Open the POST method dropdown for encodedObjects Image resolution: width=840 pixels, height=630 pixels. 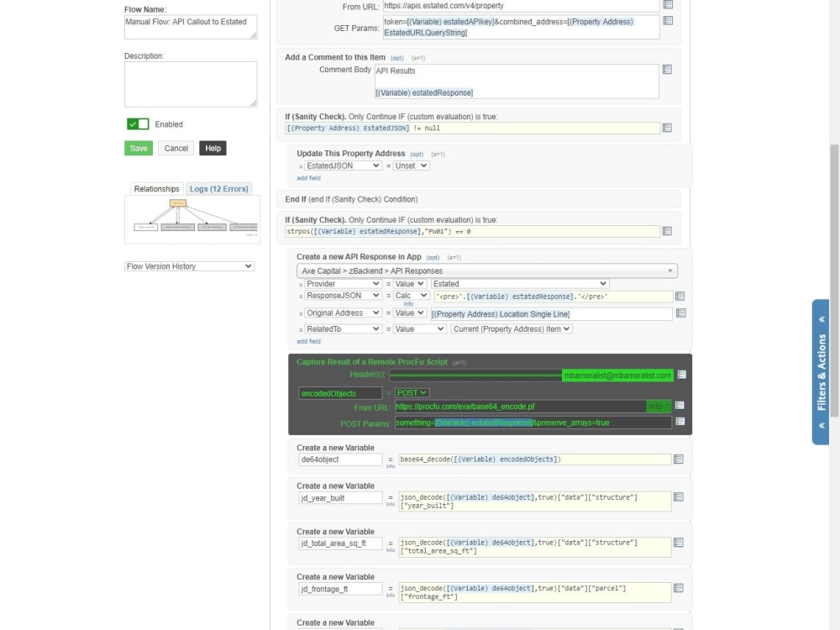413,392
